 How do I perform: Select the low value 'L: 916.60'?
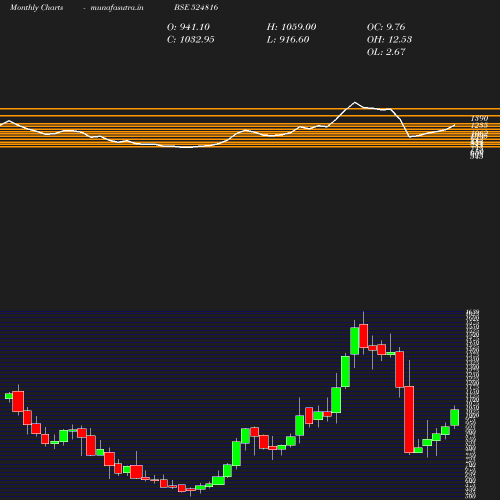(x=288, y=40)
